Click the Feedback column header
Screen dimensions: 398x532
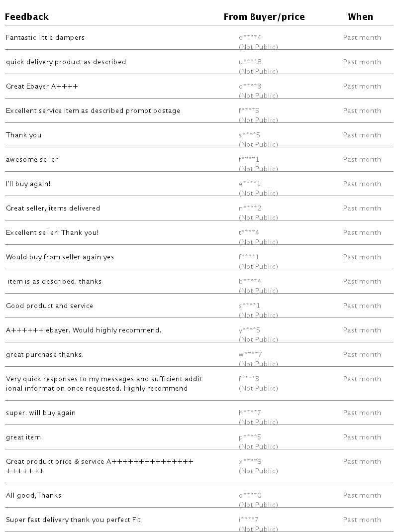pyautogui.click(x=27, y=17)
